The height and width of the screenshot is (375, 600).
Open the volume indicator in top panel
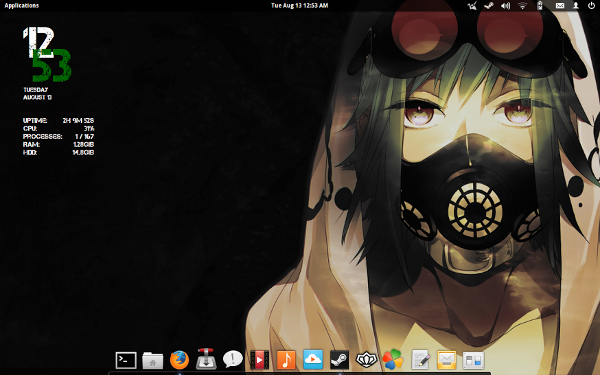(505, 6)
